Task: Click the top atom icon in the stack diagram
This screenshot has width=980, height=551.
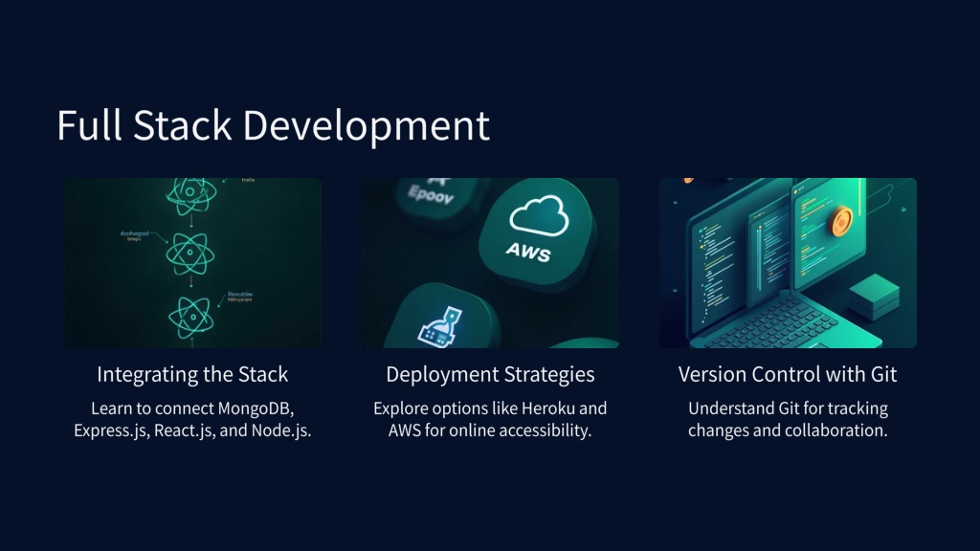Action: point(191,195)
